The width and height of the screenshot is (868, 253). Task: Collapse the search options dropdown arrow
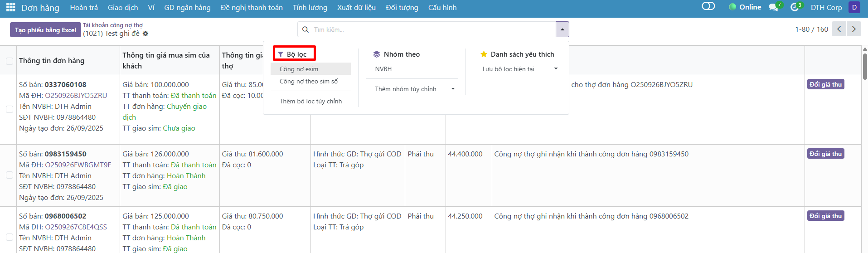pos(562,29)
